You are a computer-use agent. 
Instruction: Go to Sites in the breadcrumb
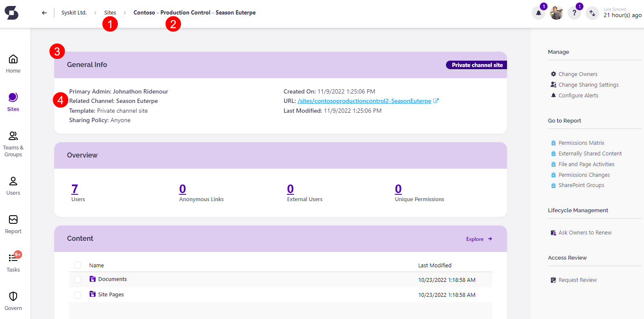110,12
